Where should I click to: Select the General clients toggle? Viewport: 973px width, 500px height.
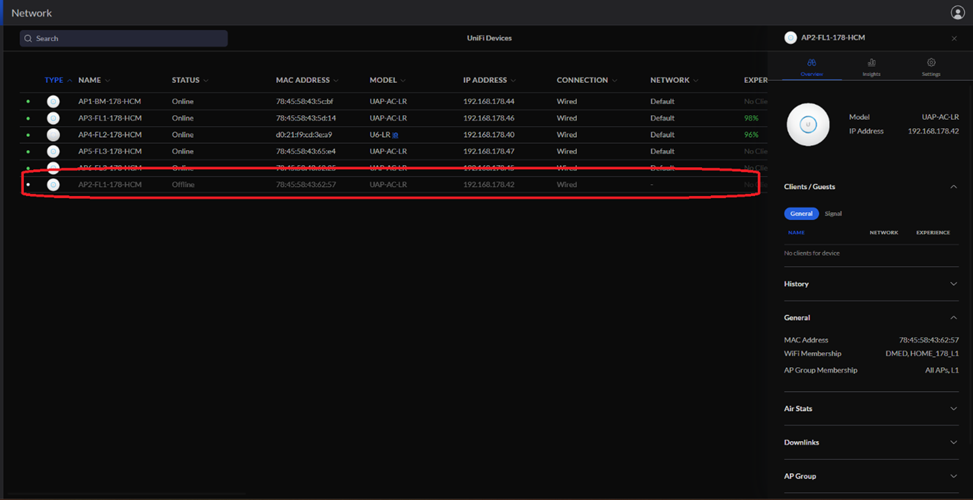pos(801,213)
